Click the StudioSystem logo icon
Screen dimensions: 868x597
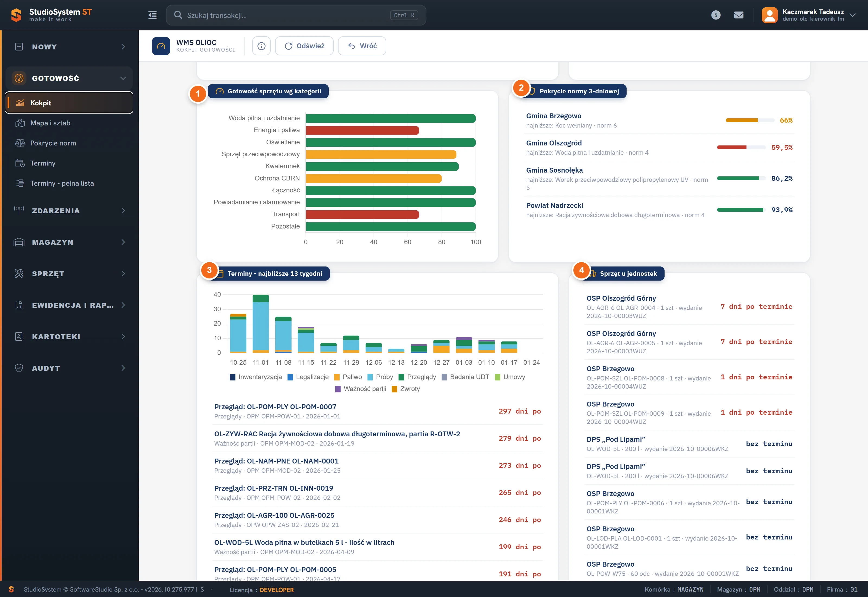pyautogui.click(x=16, y=15)
